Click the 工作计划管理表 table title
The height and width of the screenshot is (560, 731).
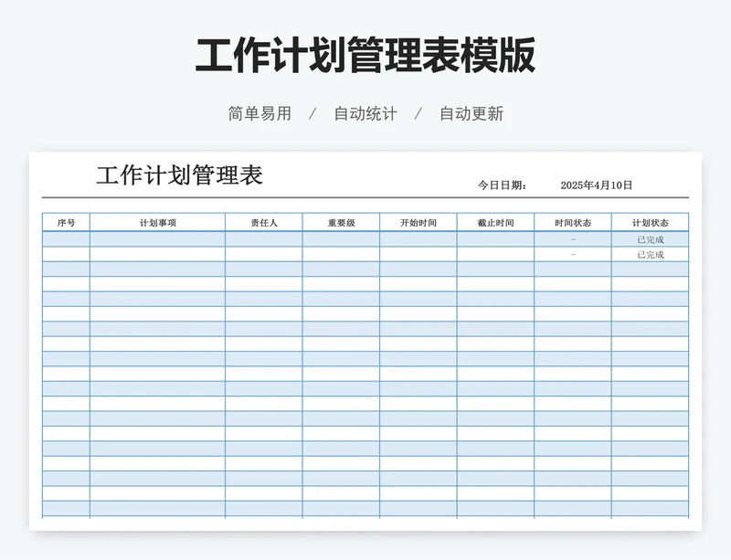click(x=179, y=173)
